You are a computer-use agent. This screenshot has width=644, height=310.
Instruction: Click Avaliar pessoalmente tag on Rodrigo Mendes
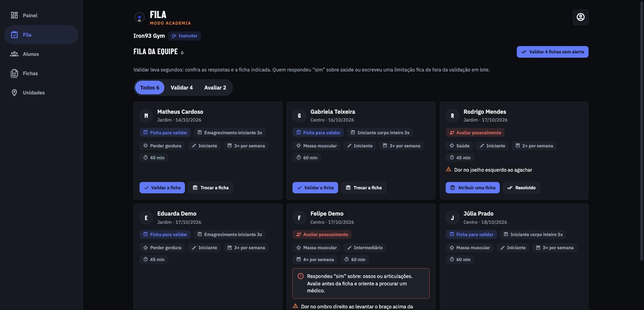[x=475, y=133]
